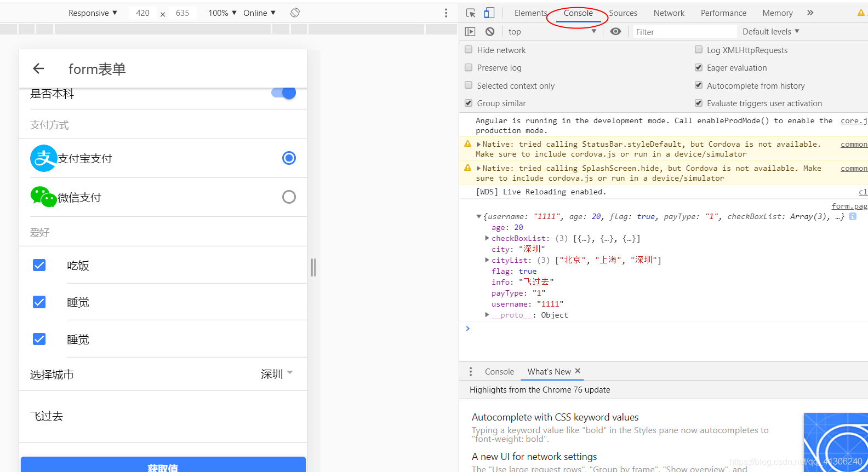Click the viewport width 420 field
Viewport: 868px width, 472px height.
coord(143,13)
